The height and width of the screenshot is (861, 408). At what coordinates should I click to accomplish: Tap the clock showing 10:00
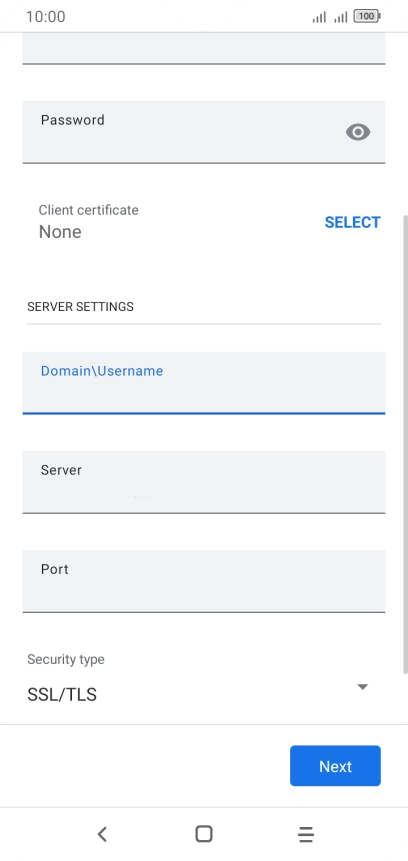[x=46, y=16]
